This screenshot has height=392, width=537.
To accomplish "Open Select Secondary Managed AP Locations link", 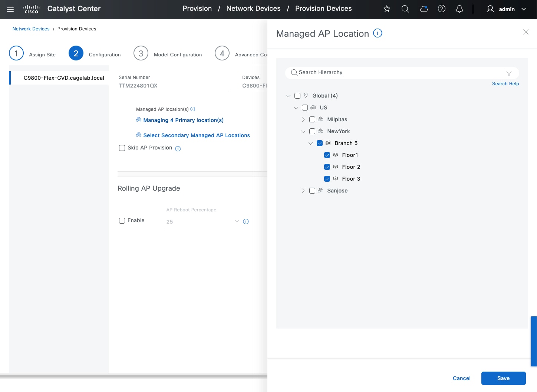I will [x=196, y=135].
